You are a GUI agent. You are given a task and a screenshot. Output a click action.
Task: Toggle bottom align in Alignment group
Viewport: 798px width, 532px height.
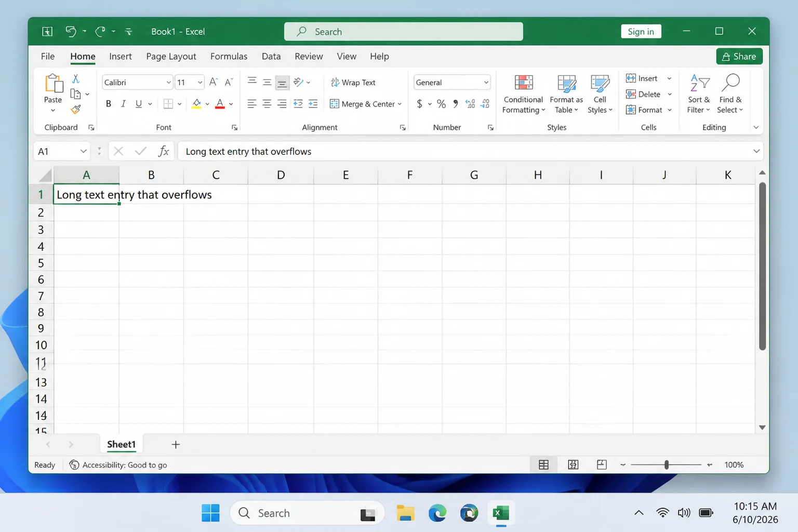(282, 82)
